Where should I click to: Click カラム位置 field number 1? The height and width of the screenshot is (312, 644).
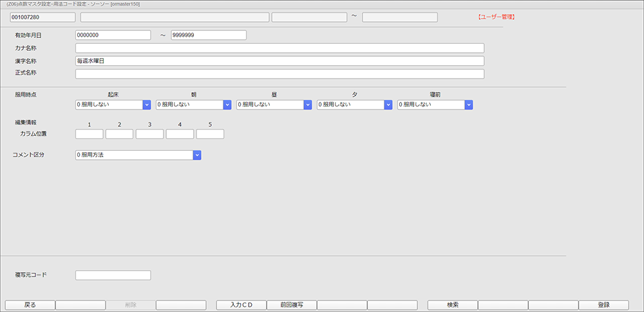tap(90, 134)
